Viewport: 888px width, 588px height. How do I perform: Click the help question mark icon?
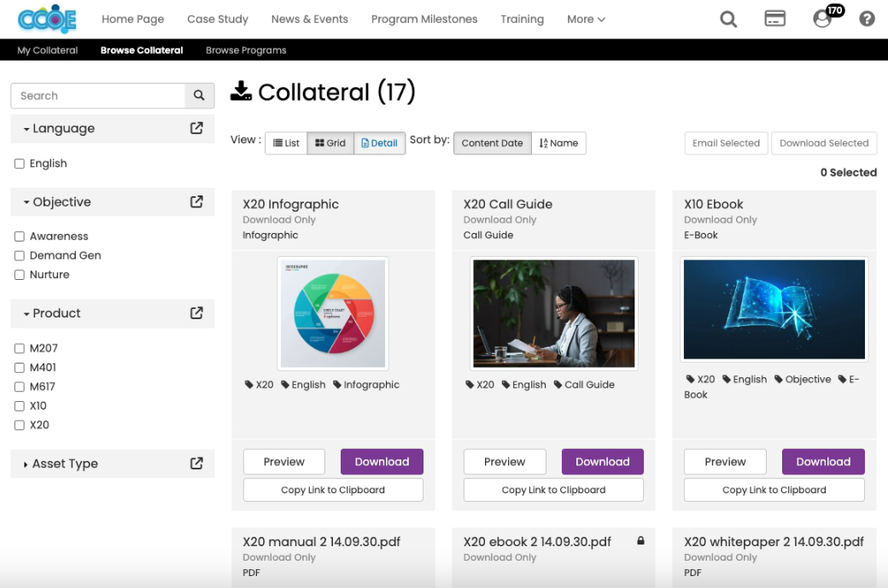coord(867,18)
